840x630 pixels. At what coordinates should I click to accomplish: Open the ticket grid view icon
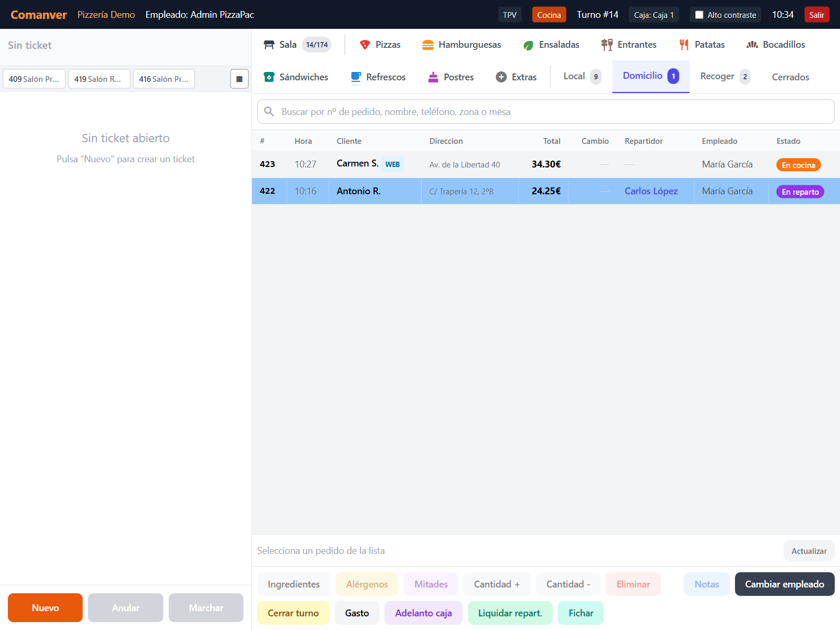coord(239,79)
